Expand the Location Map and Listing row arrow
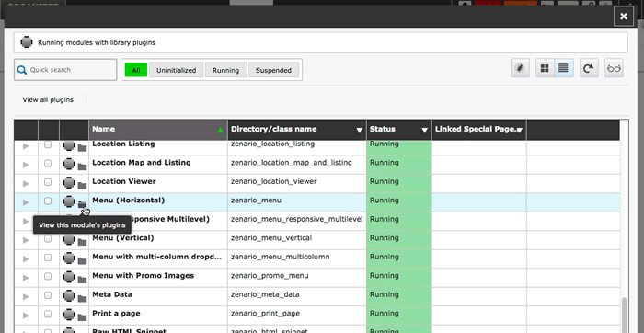The height and width of the screenshot is (333, 644). pos(26,165)
